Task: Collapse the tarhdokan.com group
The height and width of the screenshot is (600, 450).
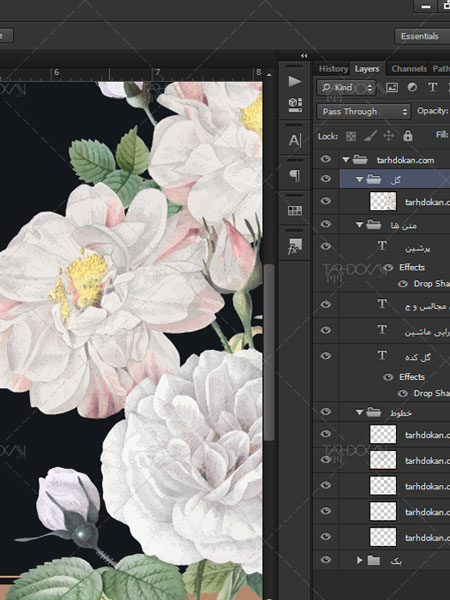Action: [346, 160]
